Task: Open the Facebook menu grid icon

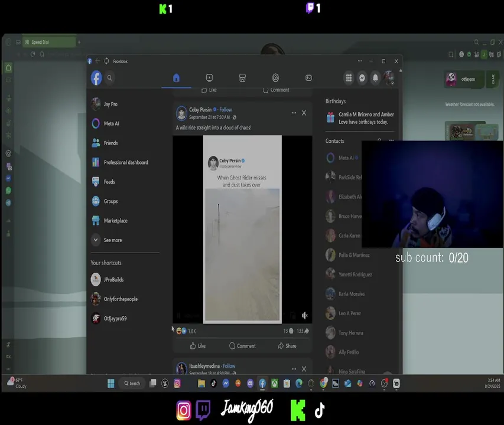Action: (349, 78)
